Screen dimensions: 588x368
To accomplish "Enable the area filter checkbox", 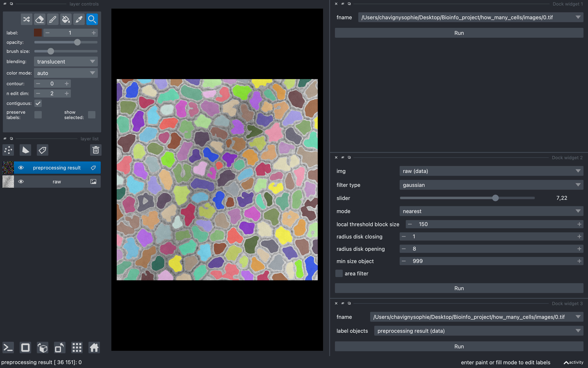I will coord(339,273).
